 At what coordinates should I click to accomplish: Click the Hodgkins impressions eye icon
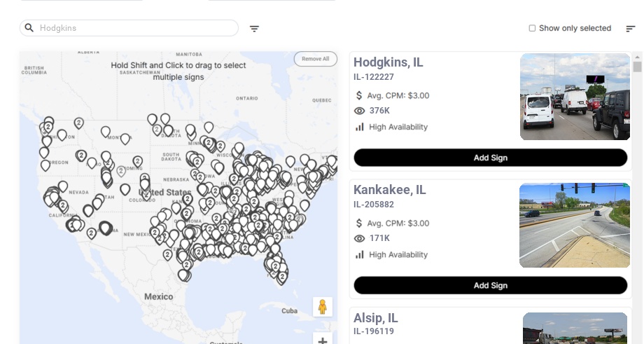tap(360, 111)
